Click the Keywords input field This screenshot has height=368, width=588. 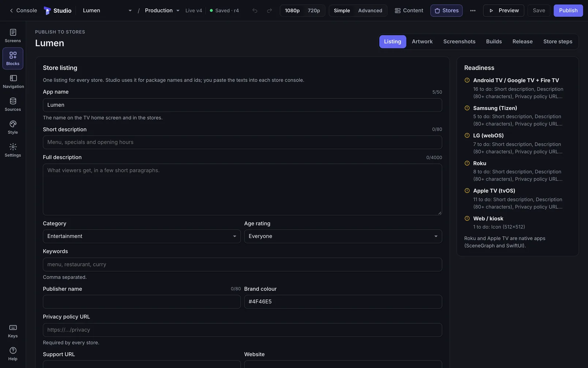242,265
